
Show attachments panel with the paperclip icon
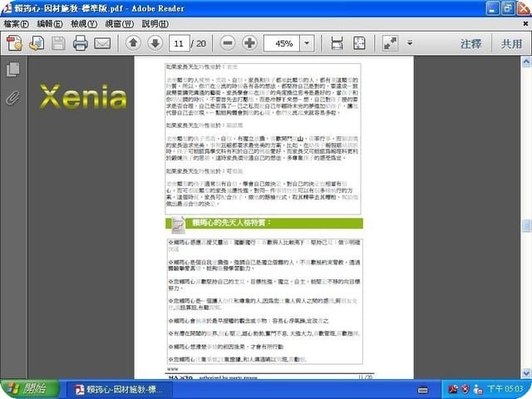[13, 98]
